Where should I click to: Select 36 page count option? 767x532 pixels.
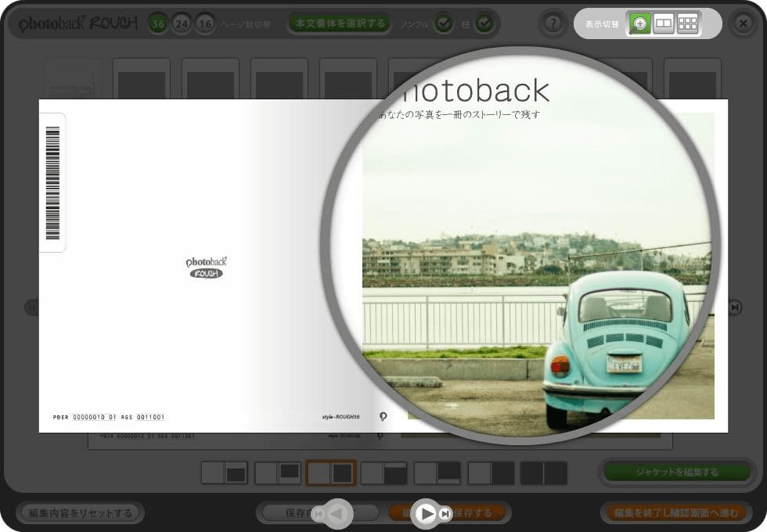pos(159,24)
